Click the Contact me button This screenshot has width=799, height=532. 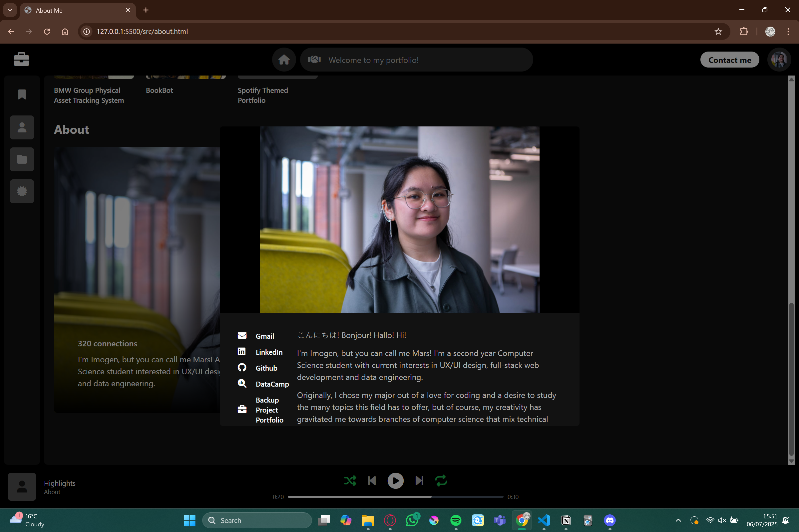tap(729, 60)
